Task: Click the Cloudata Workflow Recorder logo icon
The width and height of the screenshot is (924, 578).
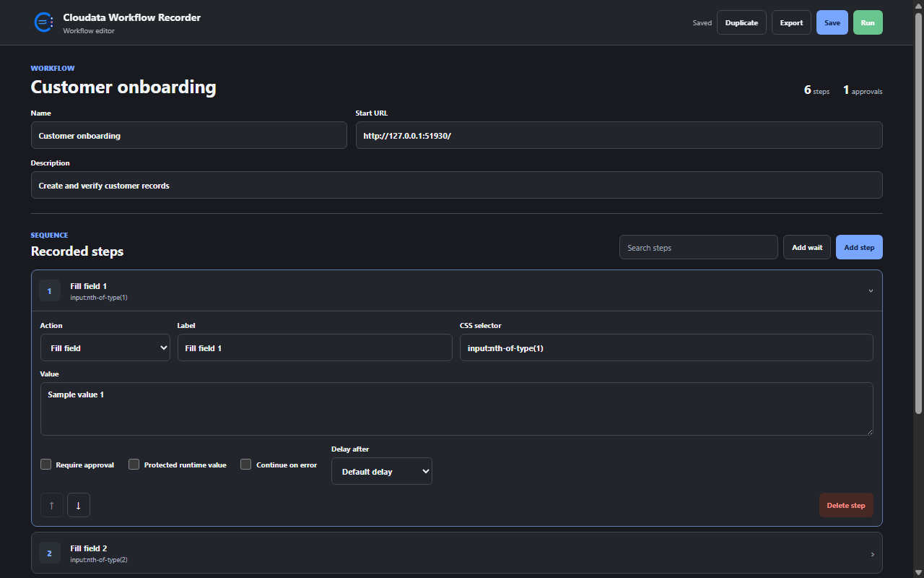Action: tap(44, 22)
